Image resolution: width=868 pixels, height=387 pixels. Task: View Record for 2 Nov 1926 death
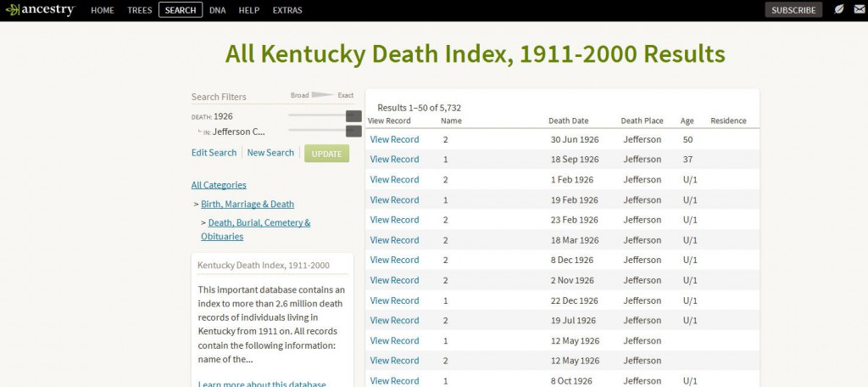394,280
